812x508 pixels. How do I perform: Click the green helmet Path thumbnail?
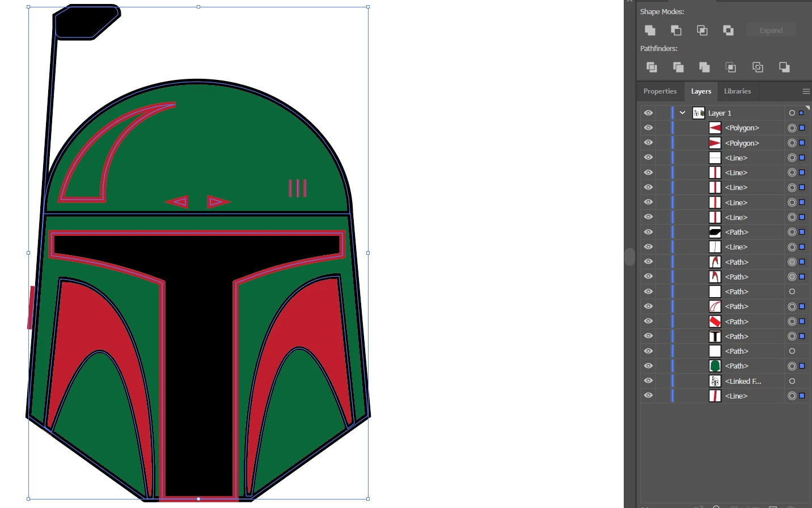pos(715,366)
